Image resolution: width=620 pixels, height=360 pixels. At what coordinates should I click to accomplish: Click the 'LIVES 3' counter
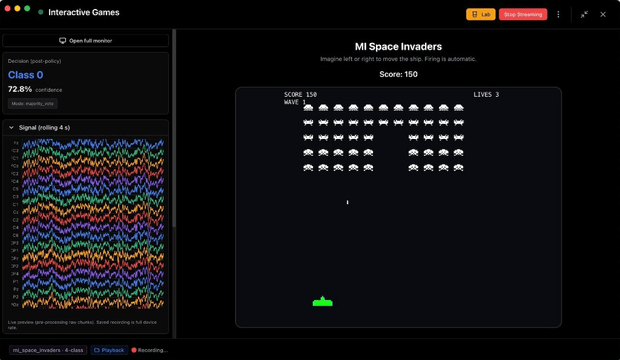(486, 95)
